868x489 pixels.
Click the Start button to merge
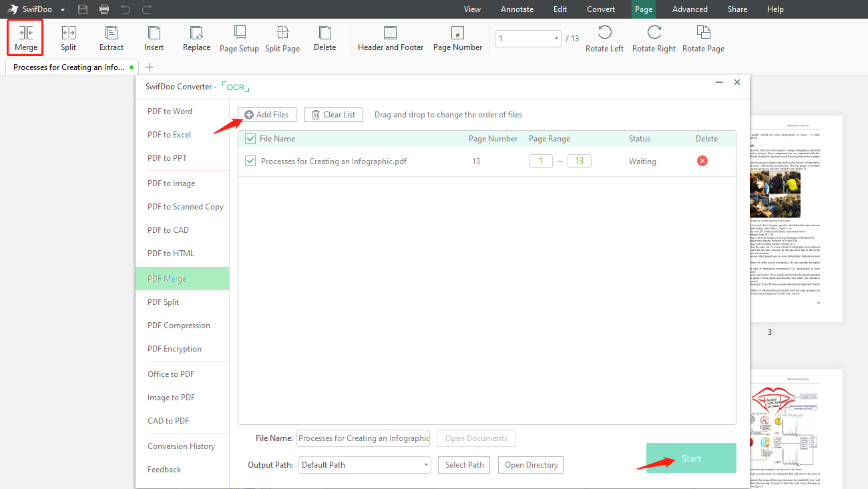(691, 458)
